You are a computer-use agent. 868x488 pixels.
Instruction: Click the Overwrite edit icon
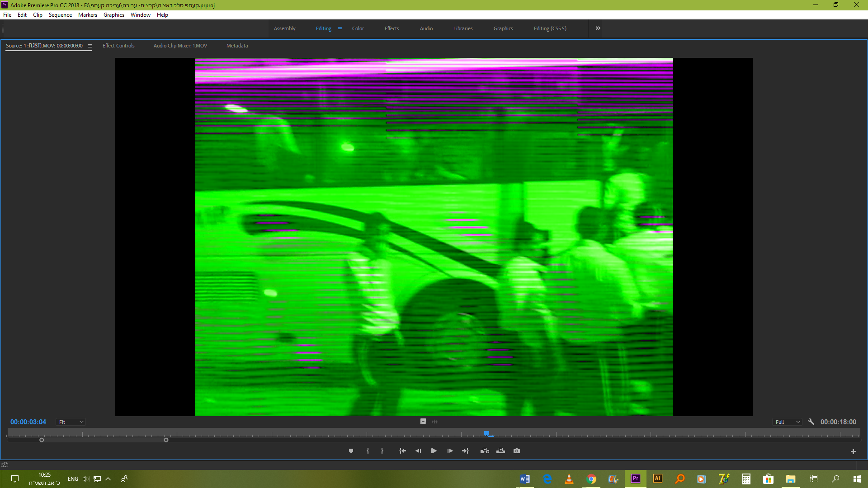pos(500,451)
